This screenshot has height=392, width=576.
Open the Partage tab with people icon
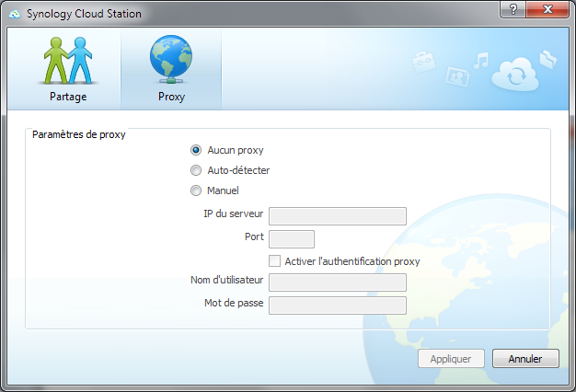pos(68,69)
